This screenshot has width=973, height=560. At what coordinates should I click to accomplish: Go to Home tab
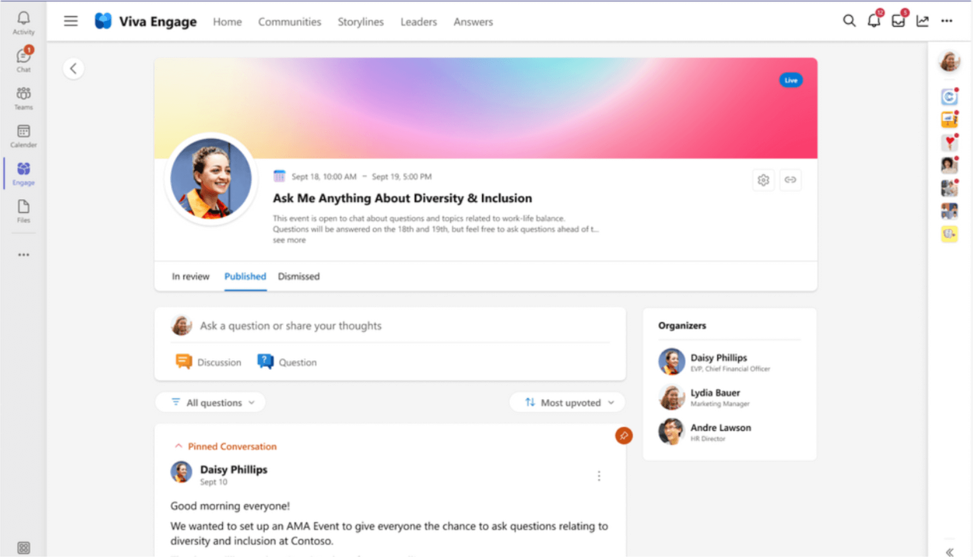pos(227,22)
